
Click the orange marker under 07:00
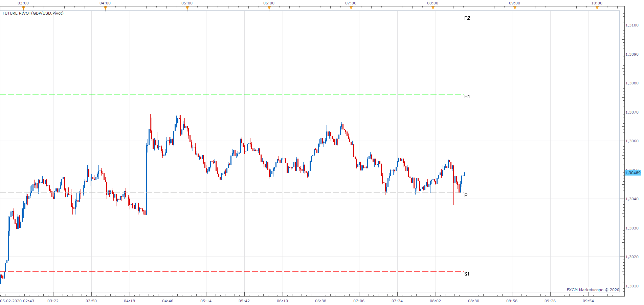(x=351, y=8)
